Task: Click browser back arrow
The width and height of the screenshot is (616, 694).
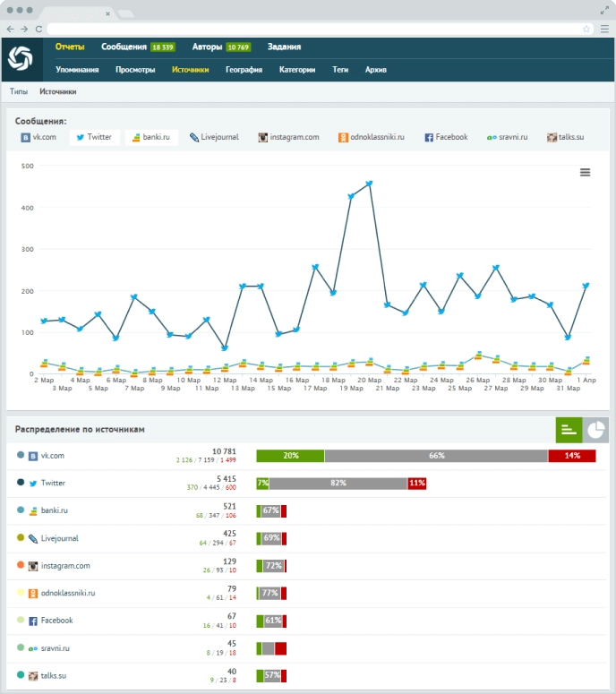Action: tap(10, 29)
